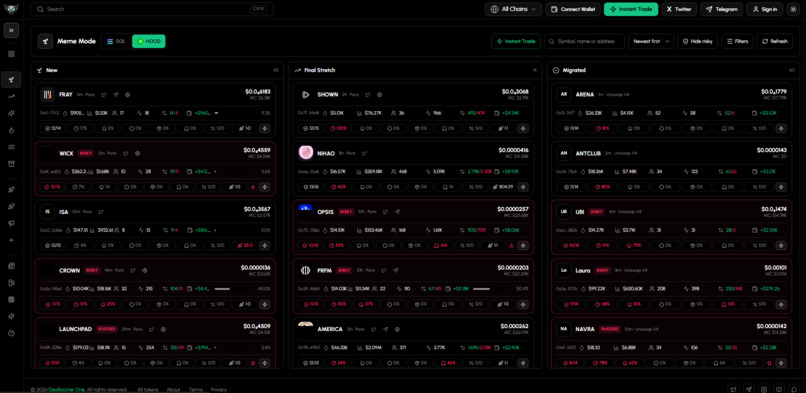Open FRAY token's Twitter icon
This screenshot has height=393, width=806.
pyautogui.click(x=104, y=95)
